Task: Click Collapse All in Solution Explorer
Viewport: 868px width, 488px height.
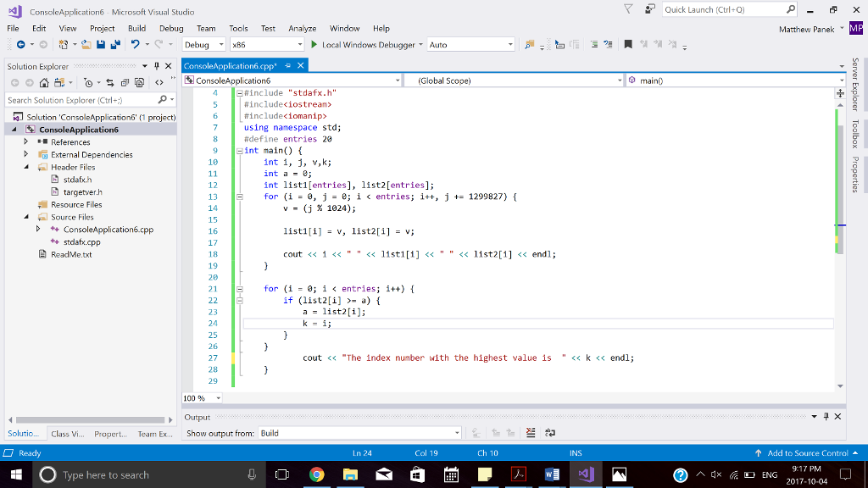Action: click(125, 82)
